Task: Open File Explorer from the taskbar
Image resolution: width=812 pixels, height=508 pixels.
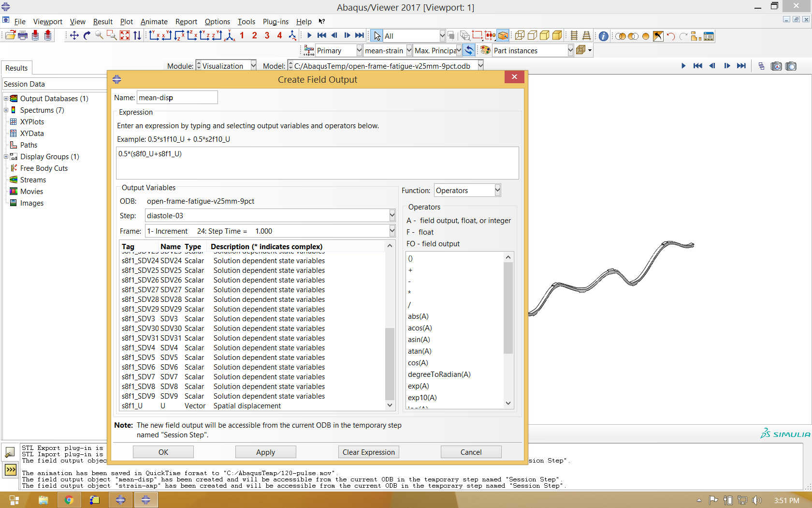Action: pyautogui.click(x=43, y=500)
